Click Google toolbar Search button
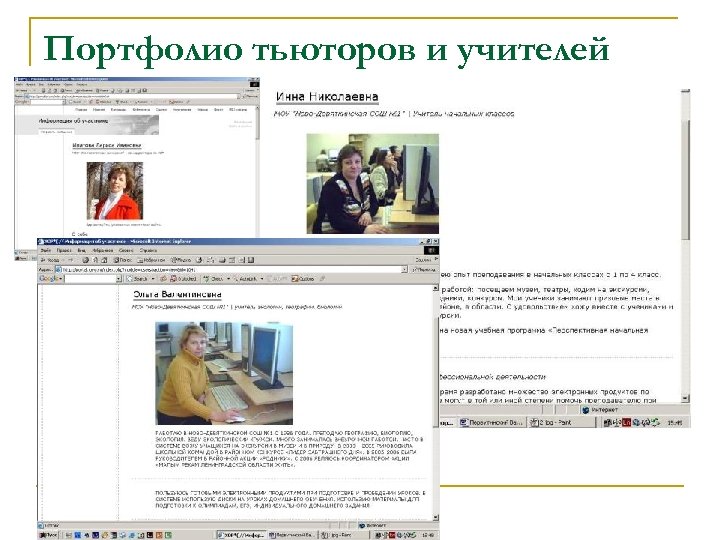 (138, 279)
